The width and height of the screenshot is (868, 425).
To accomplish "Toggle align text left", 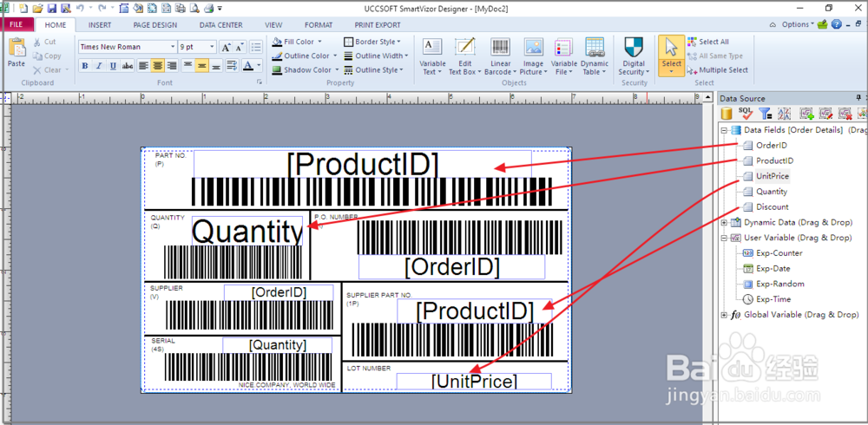I will pos(144,66).
